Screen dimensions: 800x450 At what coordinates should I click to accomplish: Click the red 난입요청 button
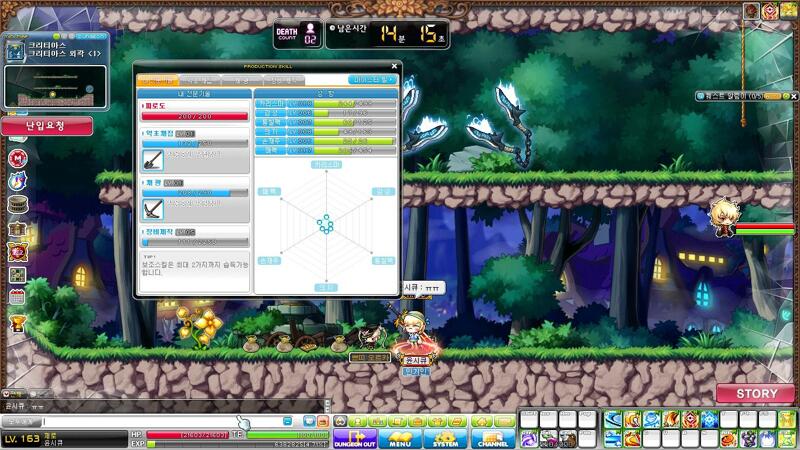[x=47, y=126]
